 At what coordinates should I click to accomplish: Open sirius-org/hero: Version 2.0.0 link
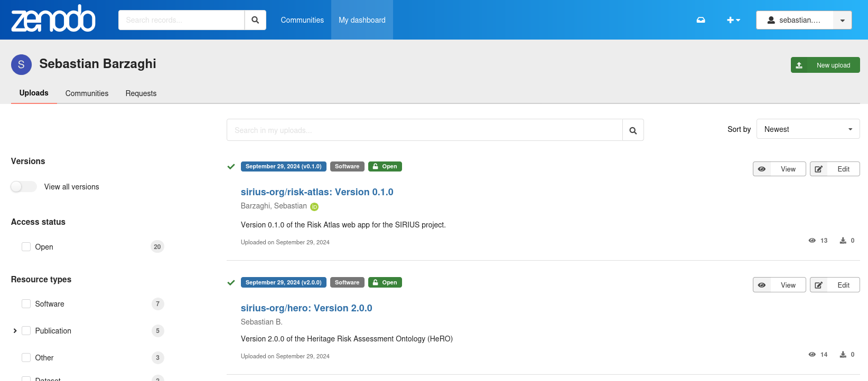(x=306, y=308)
